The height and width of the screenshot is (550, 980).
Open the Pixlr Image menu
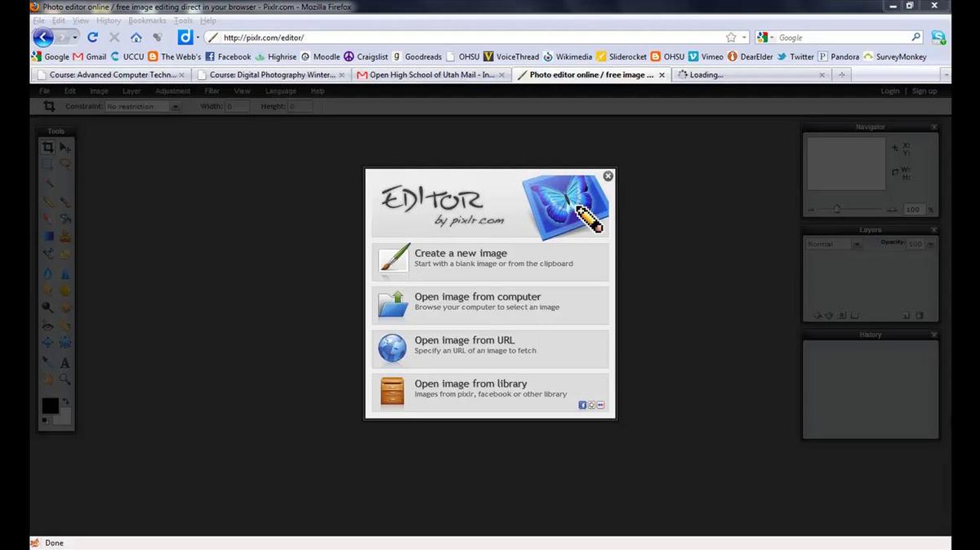click(99, 91)
